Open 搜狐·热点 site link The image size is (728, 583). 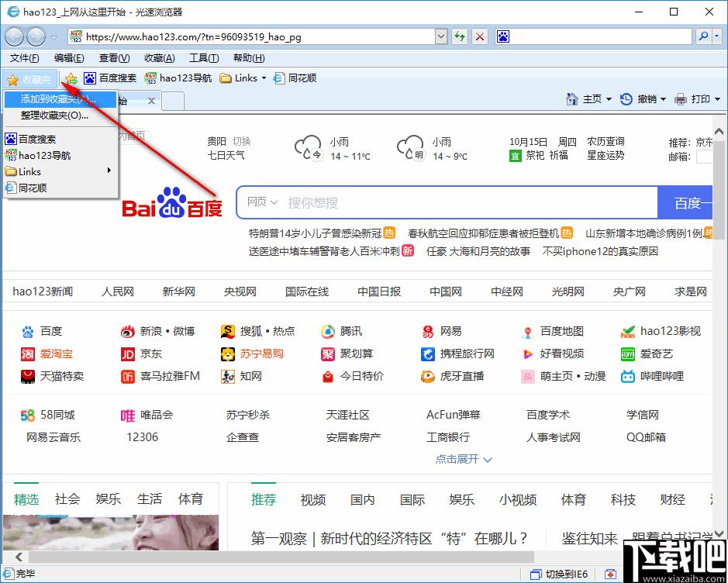(257, 331)
